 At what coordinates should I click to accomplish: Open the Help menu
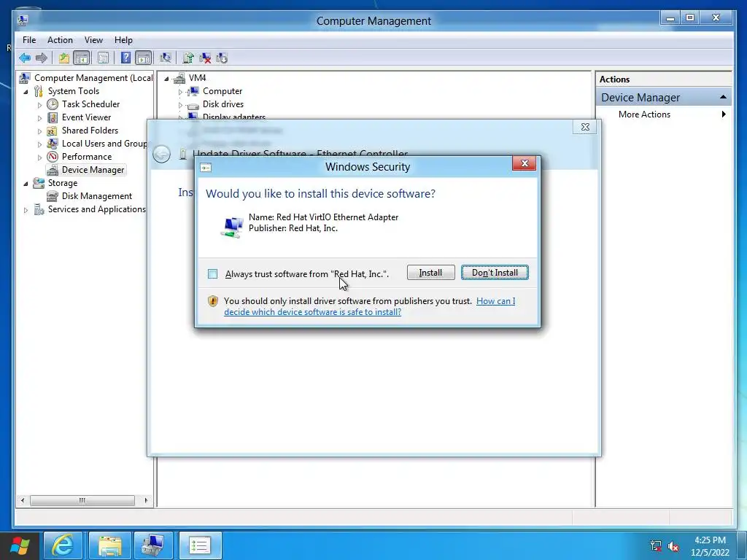click(x=123, y=40)
